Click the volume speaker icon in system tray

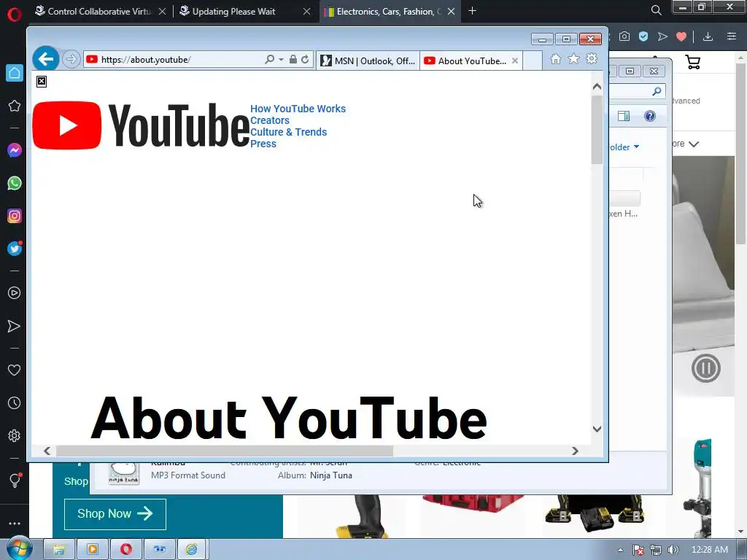(x=673, y=550)
